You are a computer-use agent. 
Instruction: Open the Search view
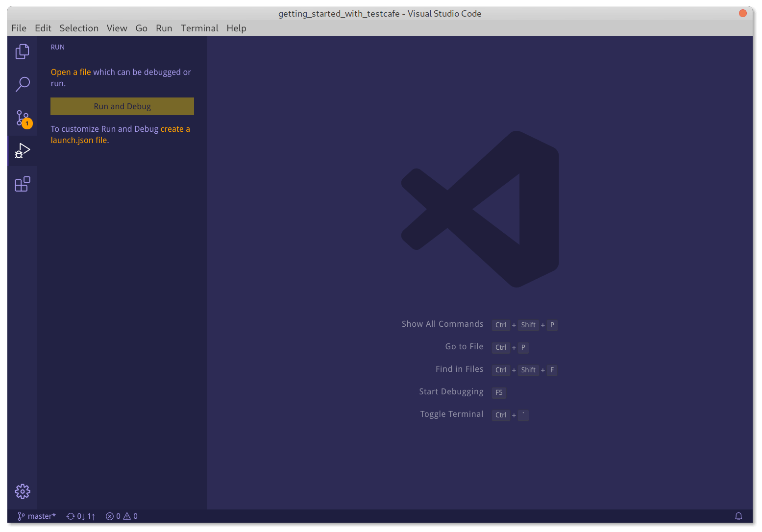tap(23, 84)
